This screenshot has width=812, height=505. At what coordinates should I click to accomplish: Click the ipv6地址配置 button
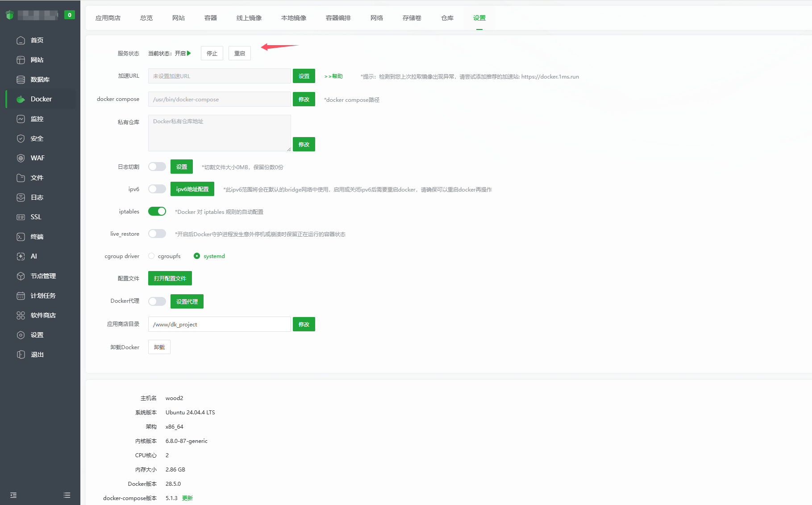[192, 189]
